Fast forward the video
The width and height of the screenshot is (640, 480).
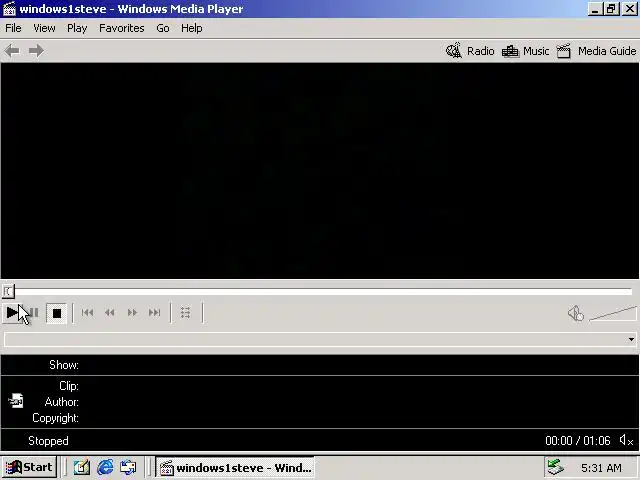(x=132, y=313)
